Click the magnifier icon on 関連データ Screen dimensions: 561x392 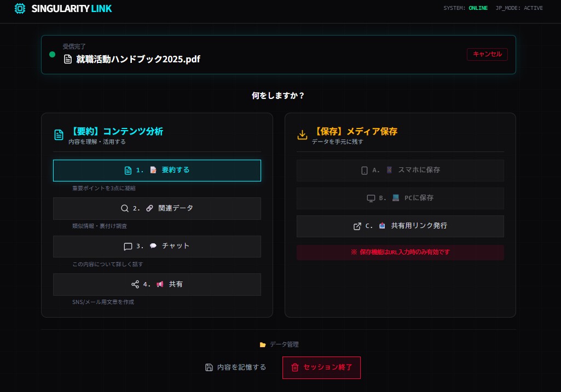[x=125, y=208]
